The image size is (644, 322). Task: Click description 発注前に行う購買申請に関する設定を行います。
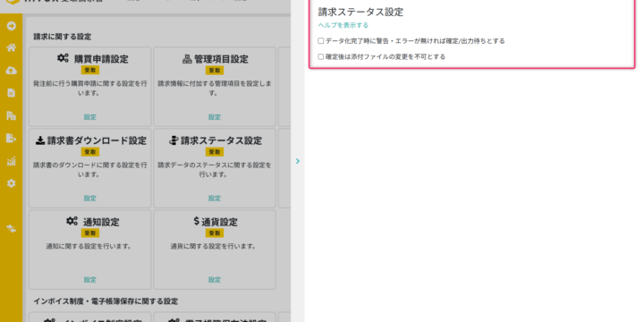click(x=90, y=88)
